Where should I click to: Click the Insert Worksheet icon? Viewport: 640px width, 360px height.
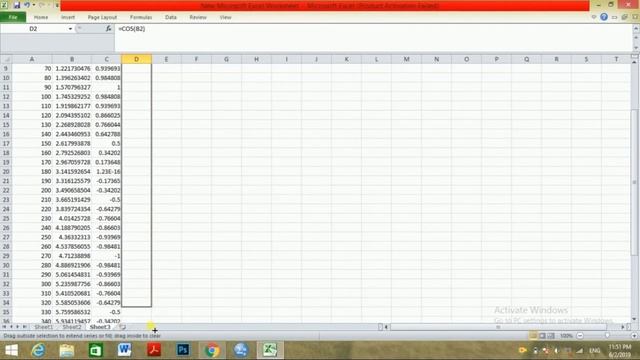[x=122, y=327]
